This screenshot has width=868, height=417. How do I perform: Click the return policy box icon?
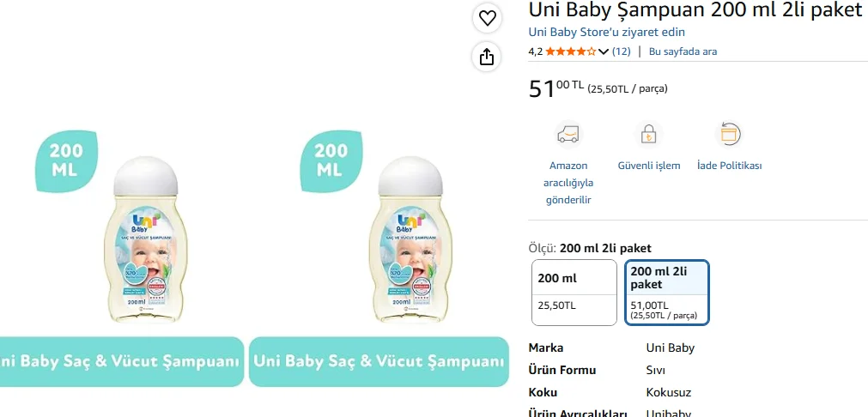coord(729,135)
